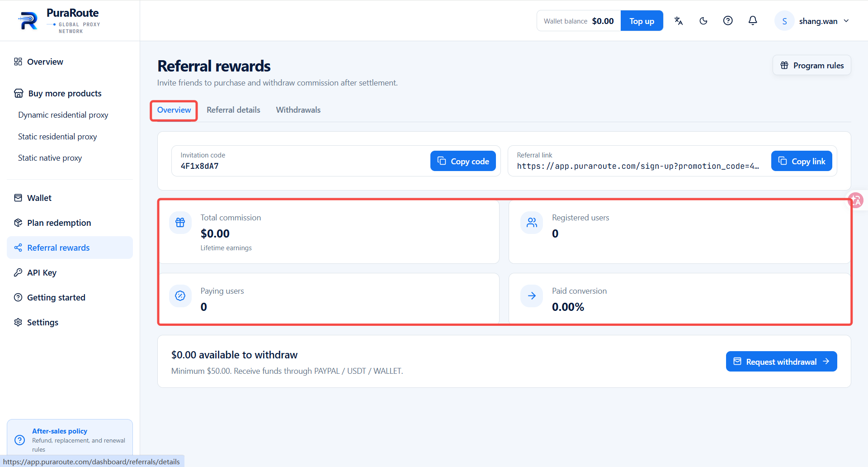Click the Paying users badge icon
This screenshot has height=467, width=868.
click(180, 296)
